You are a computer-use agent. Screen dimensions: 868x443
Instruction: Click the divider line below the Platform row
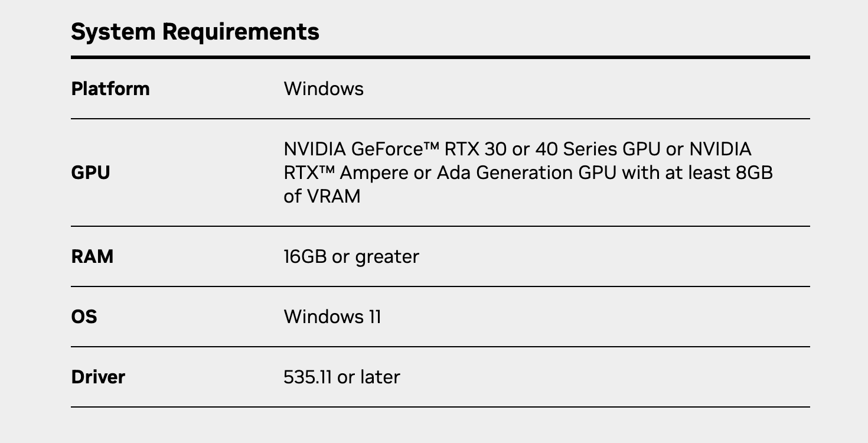(x=440, y=119)
